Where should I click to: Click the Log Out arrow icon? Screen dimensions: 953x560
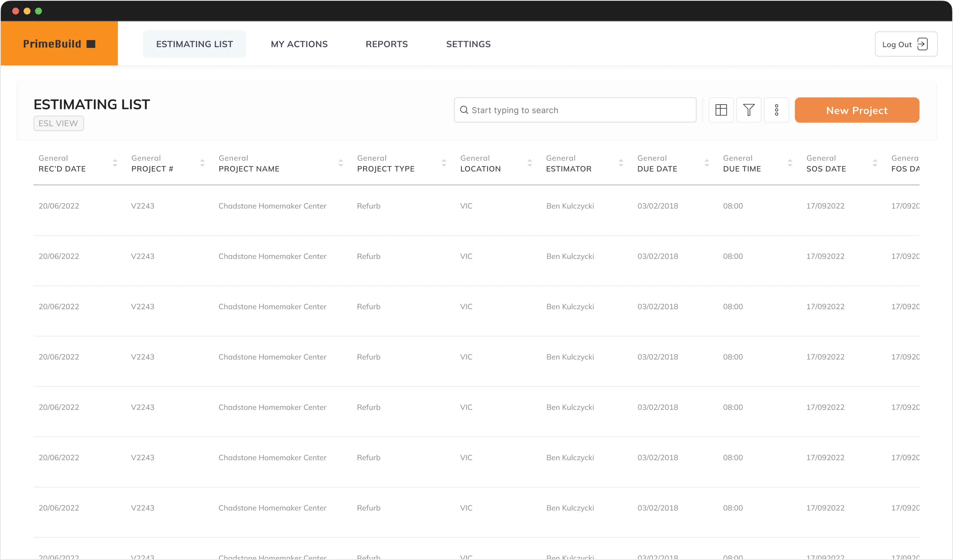pos(923,44)
